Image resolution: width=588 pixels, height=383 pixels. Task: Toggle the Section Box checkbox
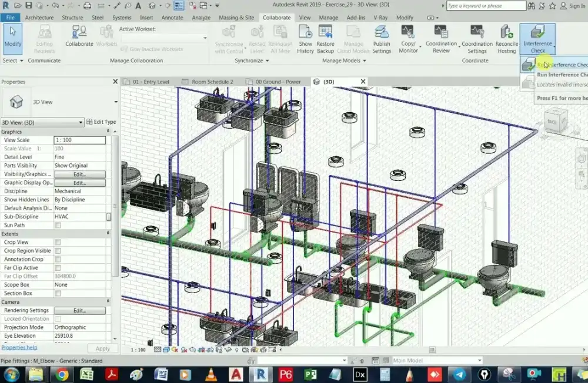coord(58,294)
